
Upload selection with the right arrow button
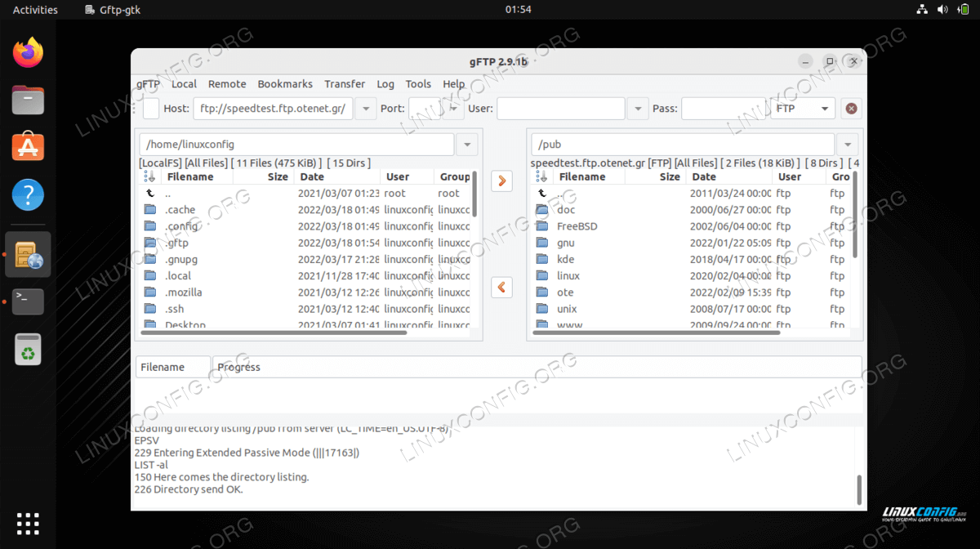(501, 181)
